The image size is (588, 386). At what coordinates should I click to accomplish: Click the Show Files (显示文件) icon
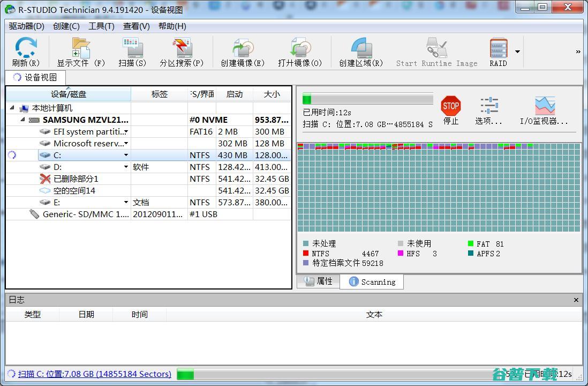coord(81,49)
